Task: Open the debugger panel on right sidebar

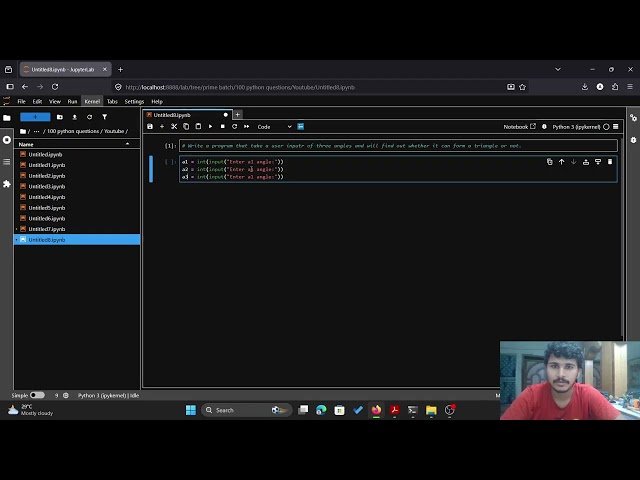Action: pyautogui.click(x=633, y=140)
